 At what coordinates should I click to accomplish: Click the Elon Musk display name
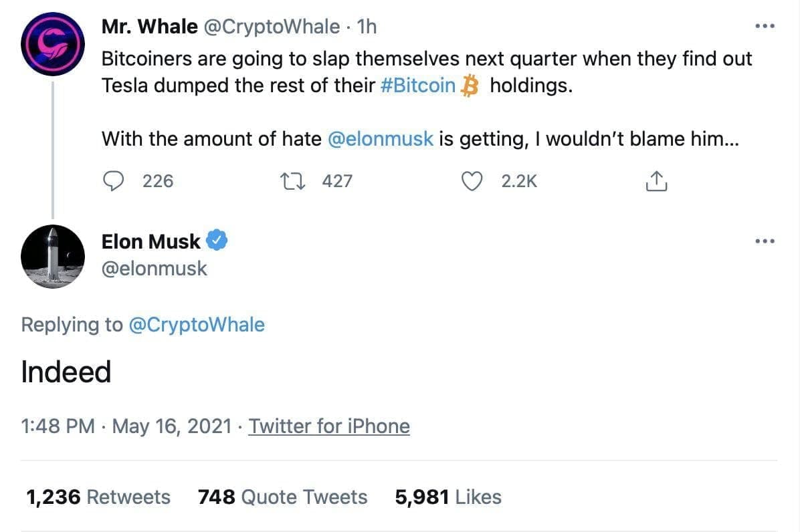click(x=151, y=241)
